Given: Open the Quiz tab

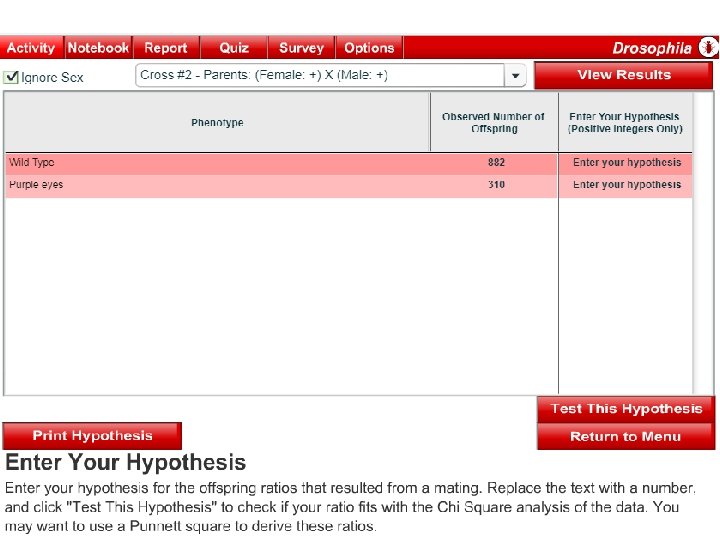Looking at the screenshot, I should pyautogui.click(x=234, y=48).
